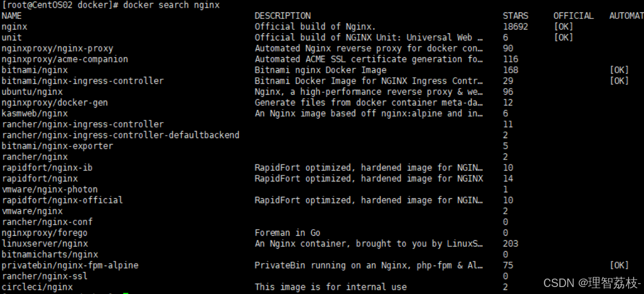Click the bitnami/nginx row name
Image resolution: width=644 pixels, height=294 pixels.
pos(35,70)
